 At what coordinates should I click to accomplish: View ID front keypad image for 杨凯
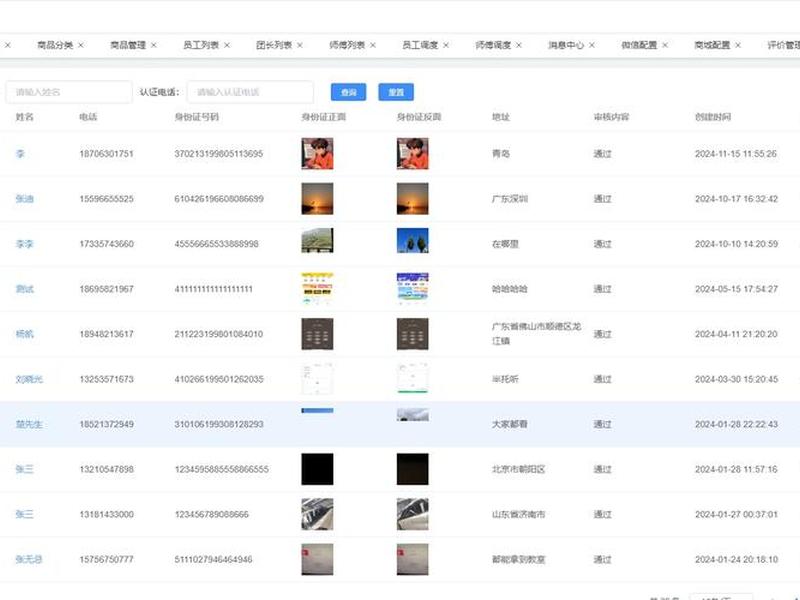[x=317, y=334]
